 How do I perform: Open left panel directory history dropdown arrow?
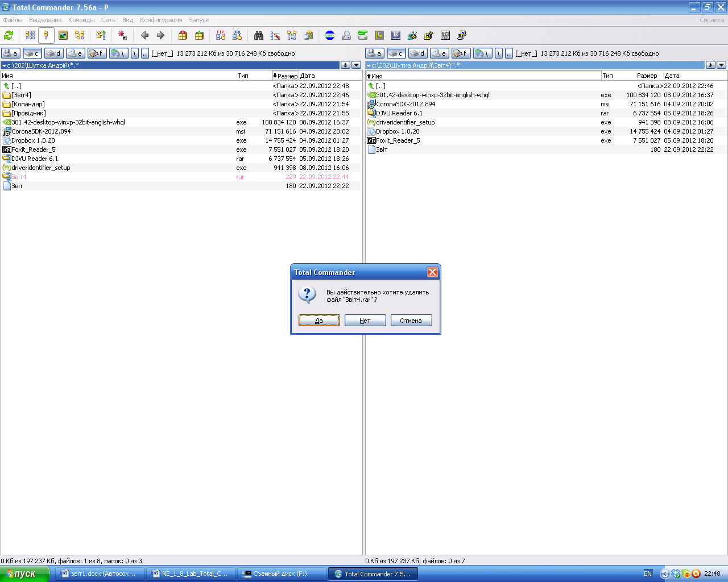tap(357, 65)
